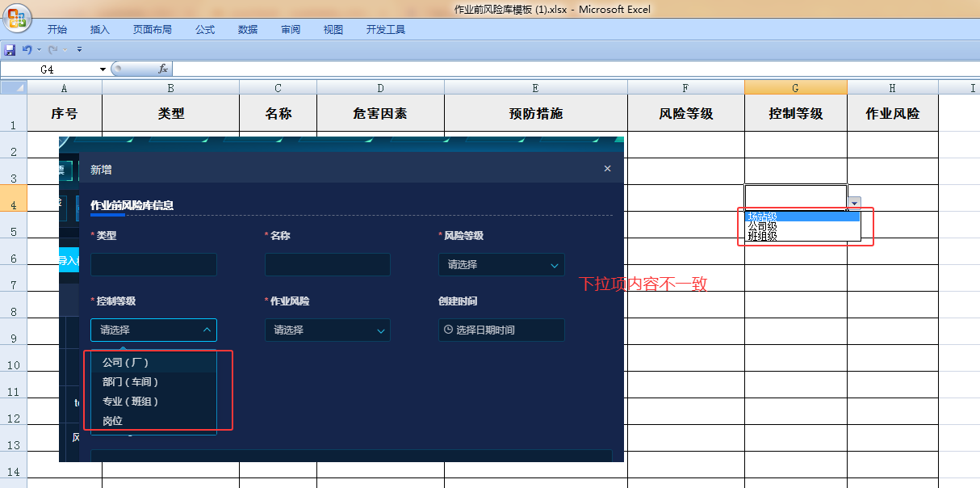Viewport: 980px width, 488px height.
Task: Click the fx Insert Function icon
Action: coord(162,69)
